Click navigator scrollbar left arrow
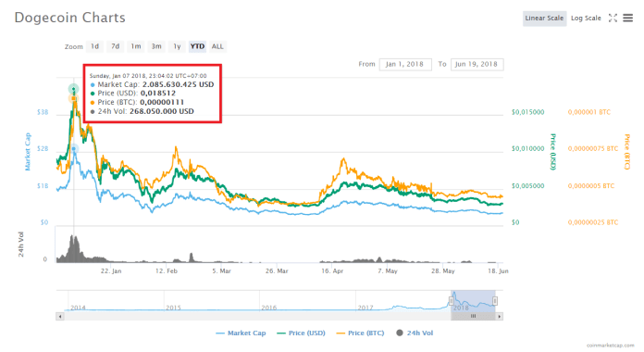 point(60,317)
